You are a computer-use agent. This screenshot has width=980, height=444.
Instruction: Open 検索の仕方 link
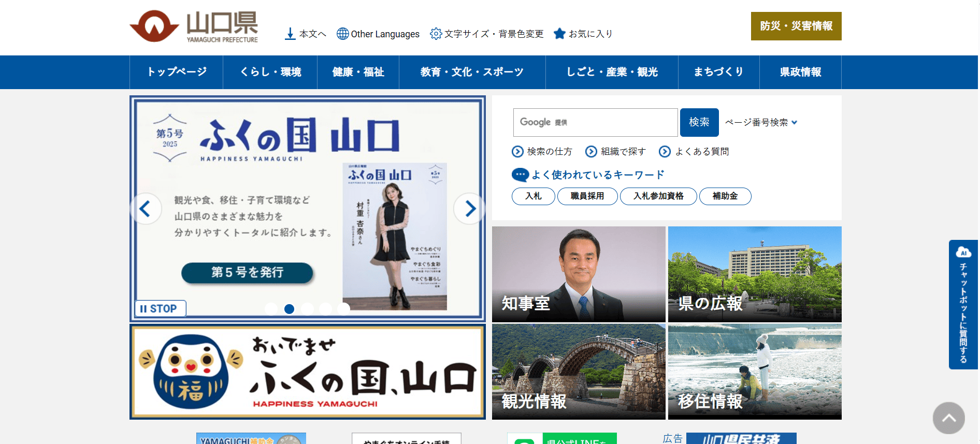pos(542,151)
